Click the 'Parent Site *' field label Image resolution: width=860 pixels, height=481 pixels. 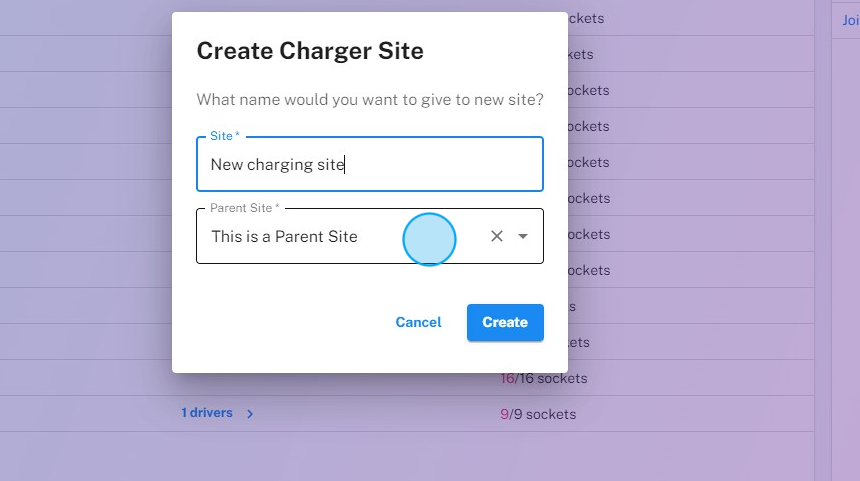point(245,208)
